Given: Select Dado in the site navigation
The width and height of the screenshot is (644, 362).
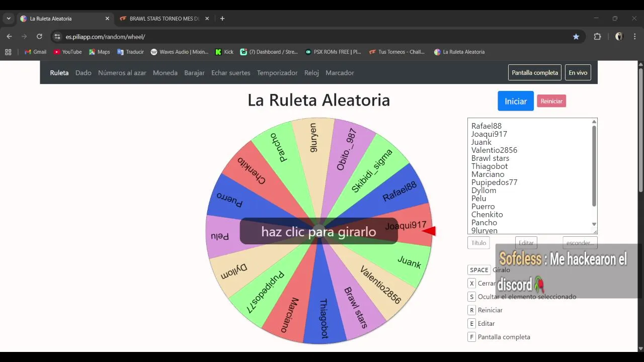Looking at the screenshot, I should [x=84, y=73].
